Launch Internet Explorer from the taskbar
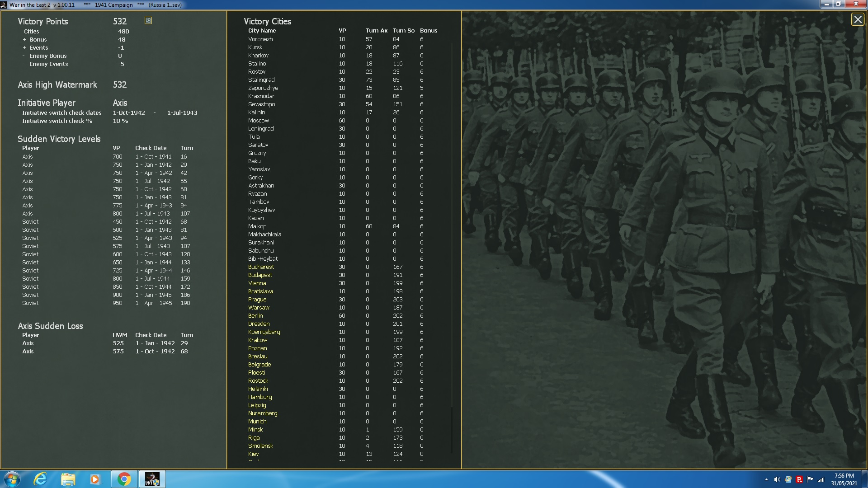The image size is (868, 488). coord(41,479)
